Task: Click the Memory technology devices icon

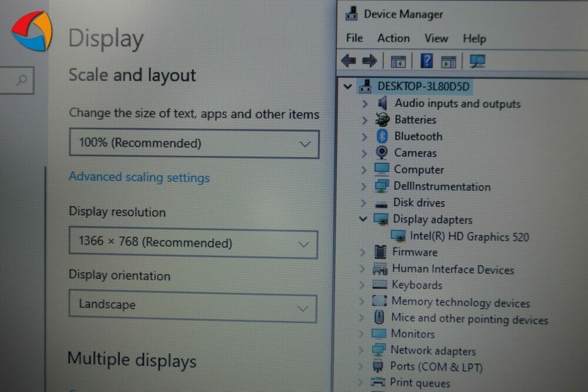Action: [x=379, y=300]
